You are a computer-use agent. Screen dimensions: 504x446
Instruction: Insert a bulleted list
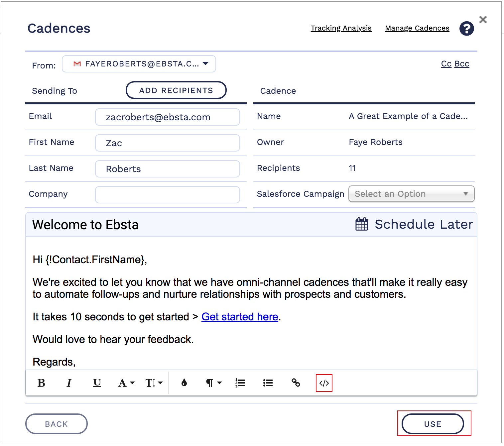[268, 383]
